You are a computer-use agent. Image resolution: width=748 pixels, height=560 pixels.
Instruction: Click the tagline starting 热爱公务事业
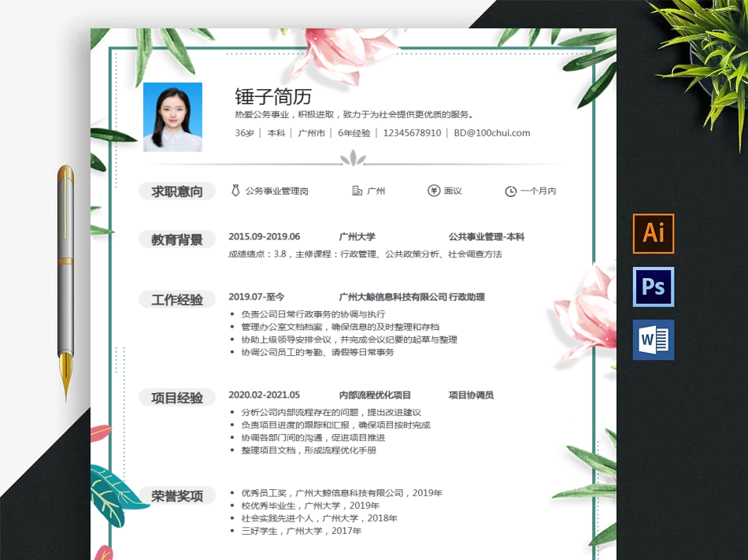pos(354,114)
